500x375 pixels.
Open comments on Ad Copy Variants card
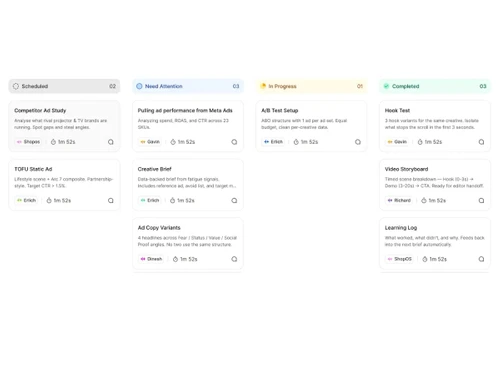[234, 259]
